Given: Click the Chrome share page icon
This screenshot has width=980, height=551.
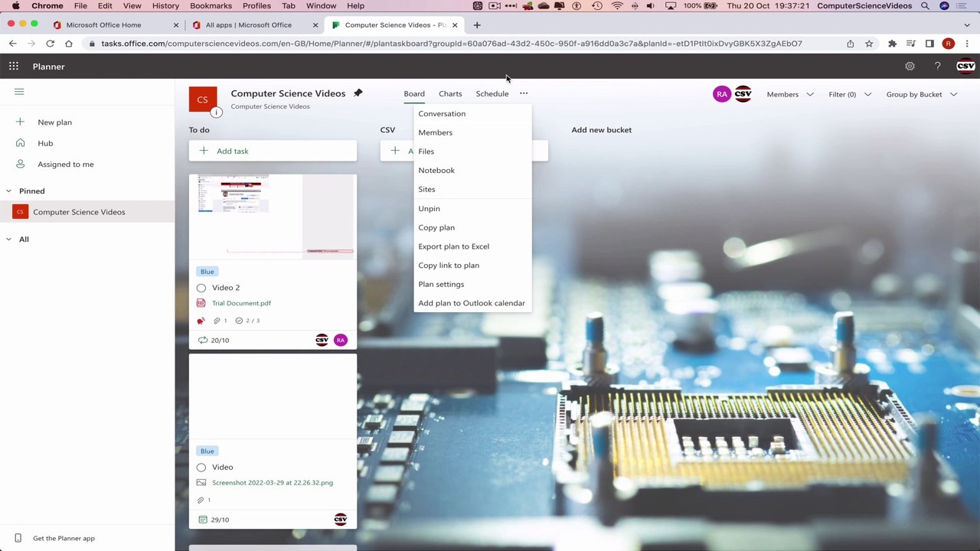Looking at the screenshot, I should click(x=850, y=44).
